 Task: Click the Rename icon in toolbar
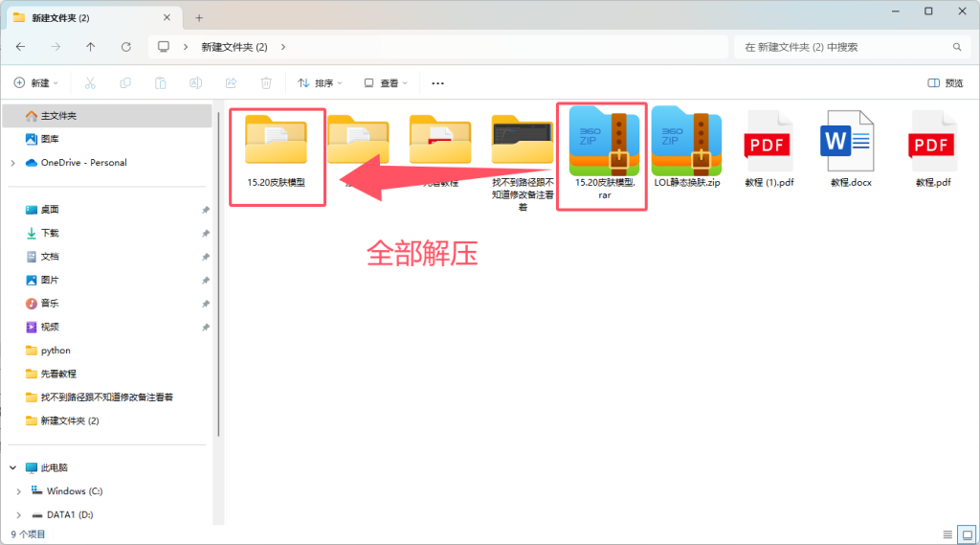pyautogui.click(x=195, y=83)
